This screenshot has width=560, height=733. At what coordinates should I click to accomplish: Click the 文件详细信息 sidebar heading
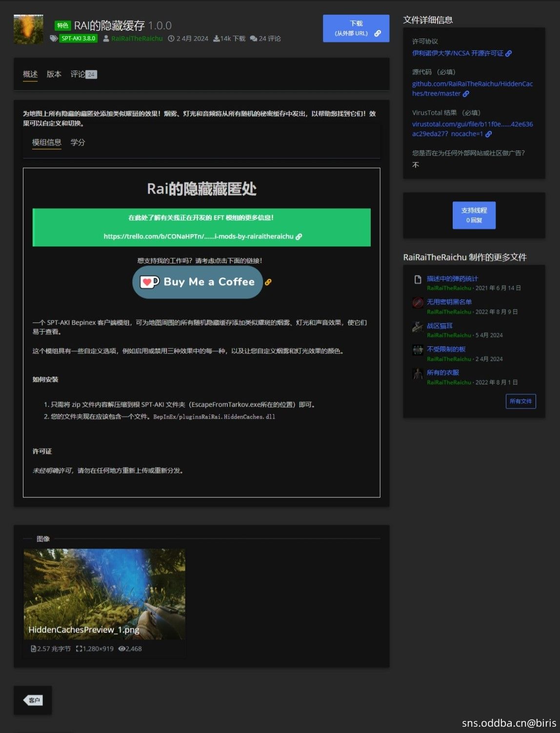pyautogui.click(x=428, y=20)
